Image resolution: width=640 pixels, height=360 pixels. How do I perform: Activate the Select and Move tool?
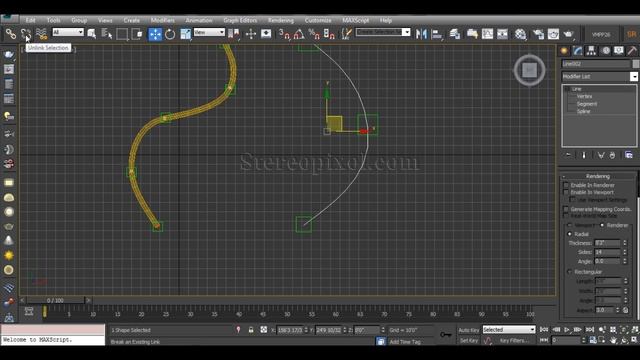155,34
